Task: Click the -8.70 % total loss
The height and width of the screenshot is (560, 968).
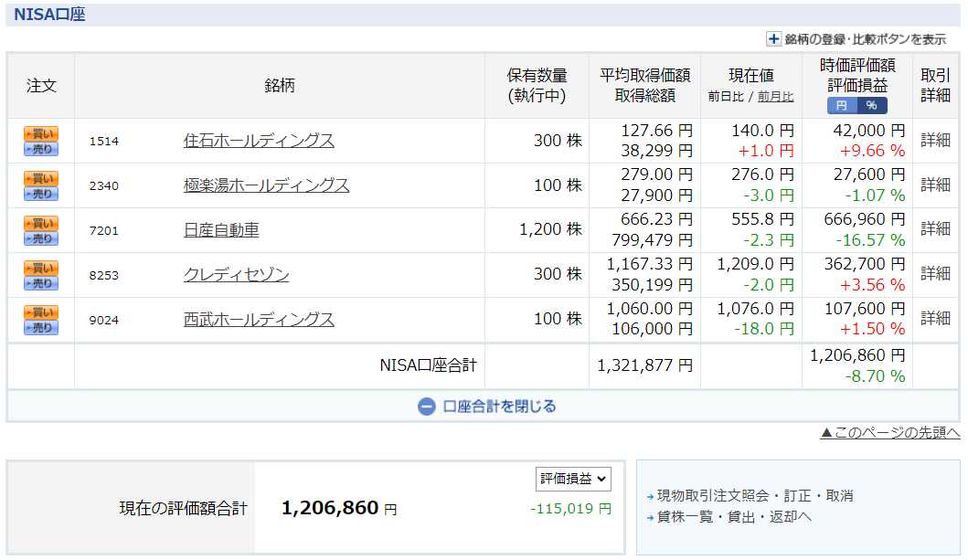Action: tap(876, 376)
